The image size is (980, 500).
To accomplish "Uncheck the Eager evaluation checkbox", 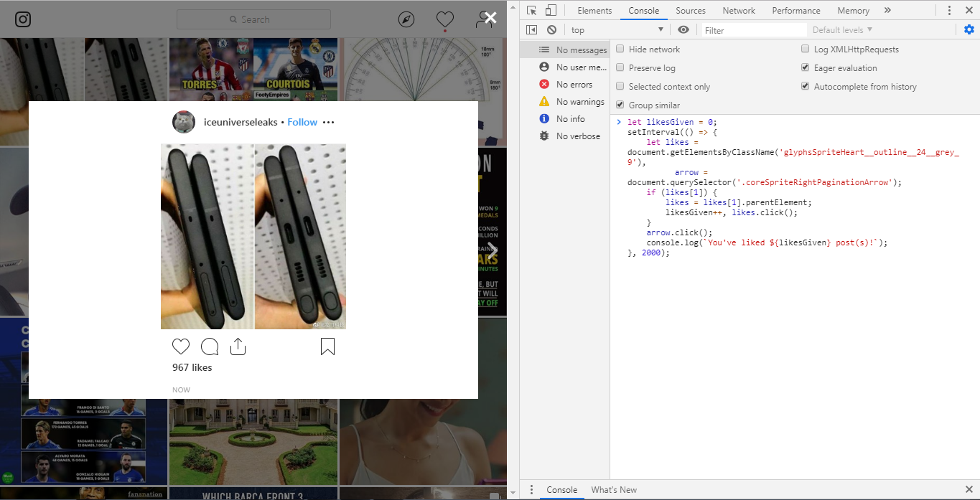I will [806, 68].
